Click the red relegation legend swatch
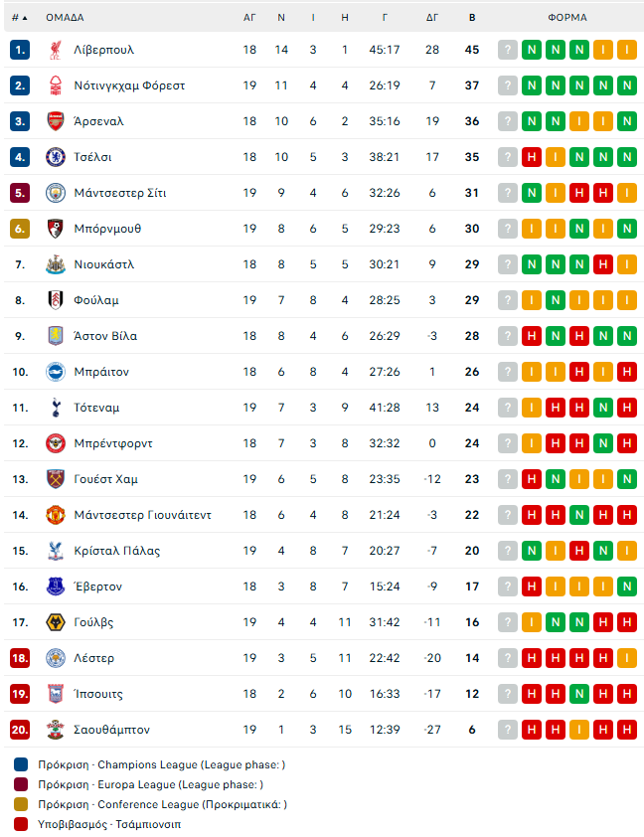 click(x=22, y=824)
